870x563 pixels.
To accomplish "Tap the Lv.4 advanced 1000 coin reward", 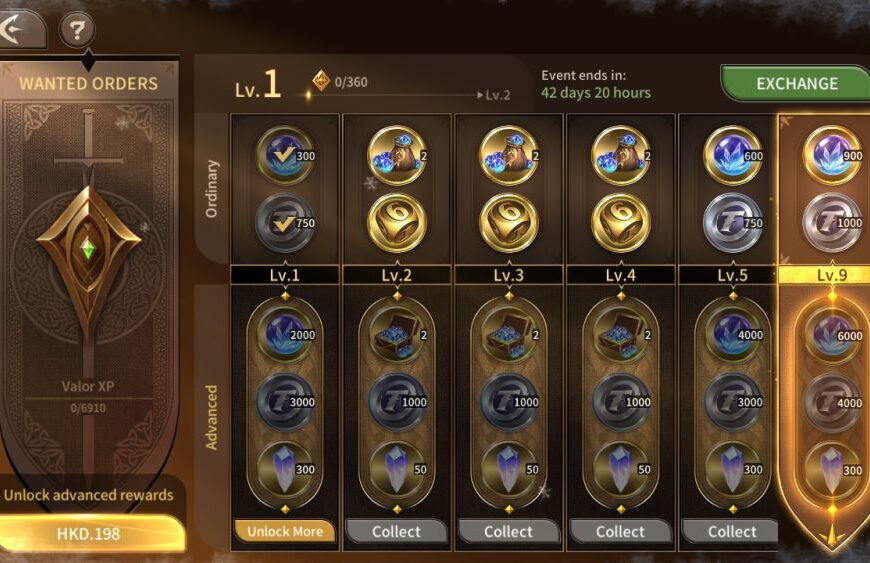I will 621,402.
